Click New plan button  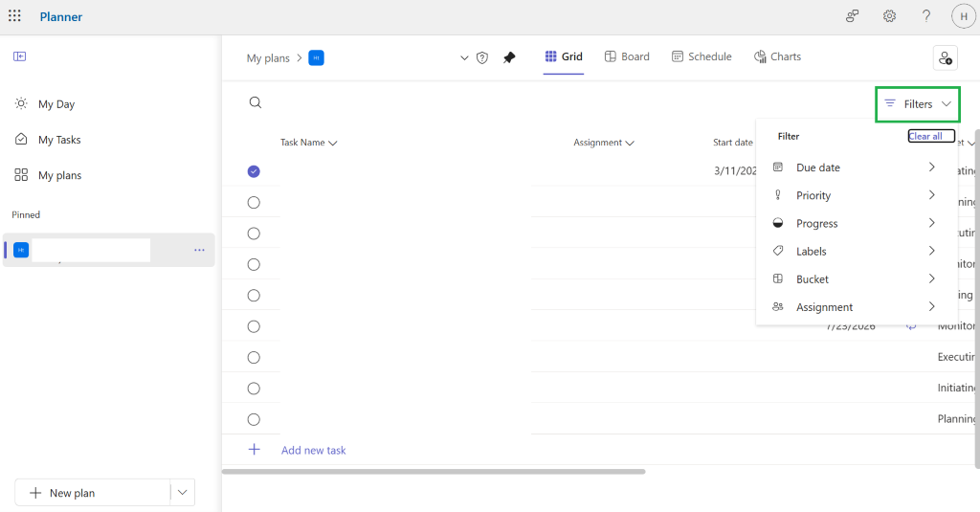(x=93, y=493)
